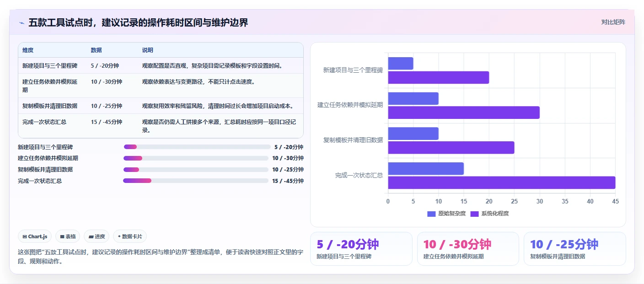Click the table value 5 / -20分钟

click(105, 66)
